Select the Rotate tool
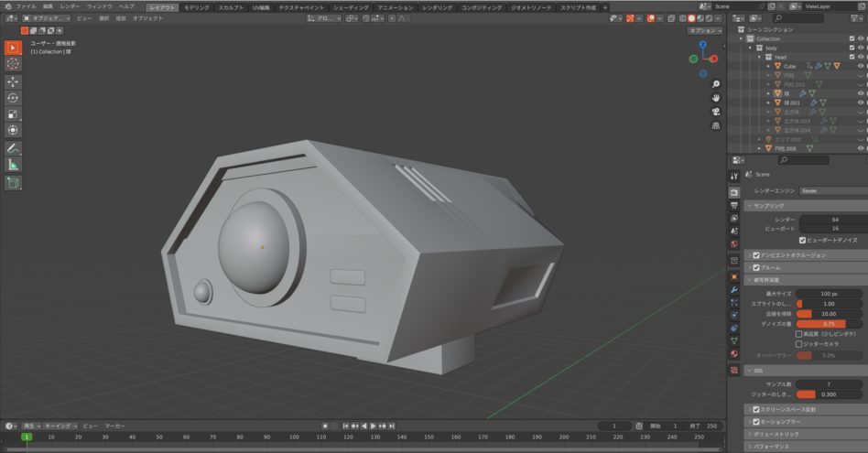 pos(13,98)
